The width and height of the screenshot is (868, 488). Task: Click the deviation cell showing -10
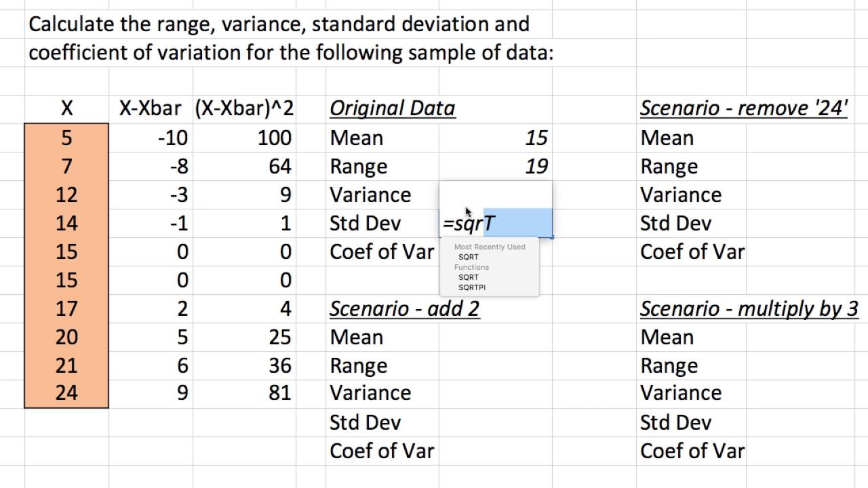pyautogui.click(x=151, y=138)
